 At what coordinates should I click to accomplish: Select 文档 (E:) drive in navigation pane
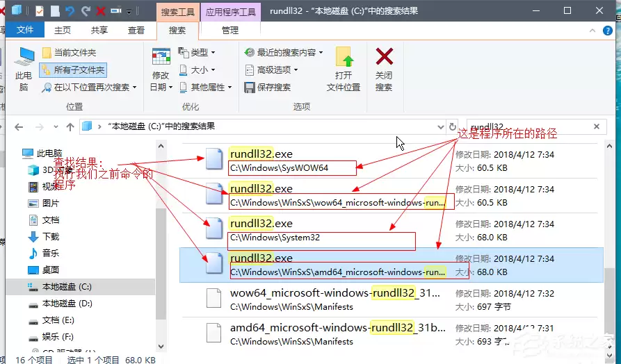51,320
